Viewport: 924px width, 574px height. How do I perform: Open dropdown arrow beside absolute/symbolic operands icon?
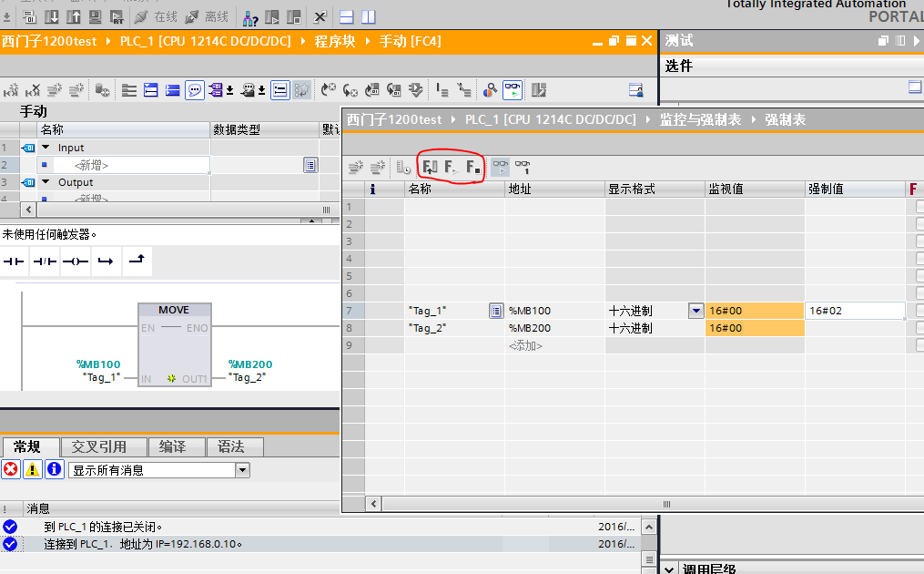[x=229, y=90]
